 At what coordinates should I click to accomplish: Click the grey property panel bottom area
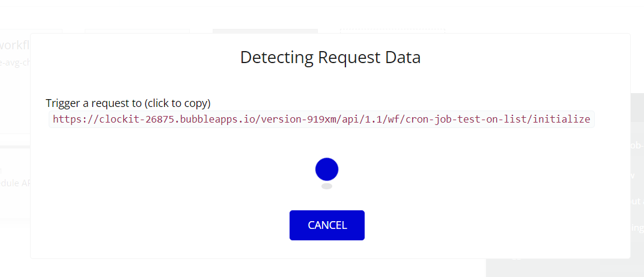point(565,268)
